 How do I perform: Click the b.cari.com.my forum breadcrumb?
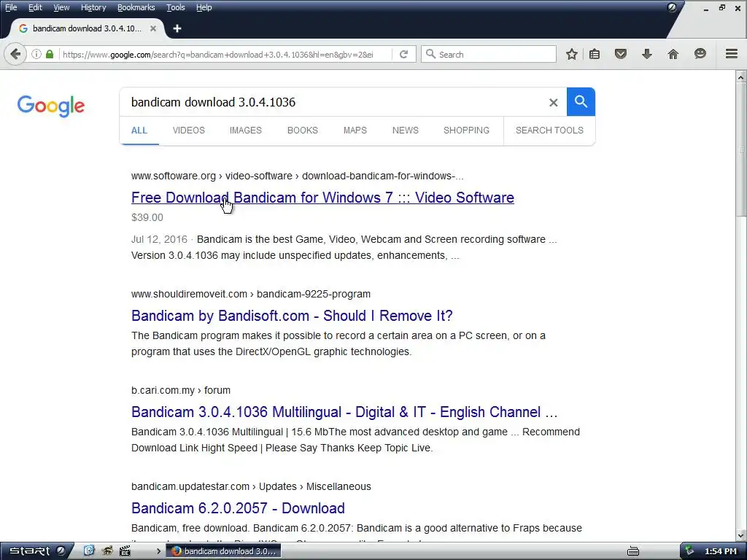[181, 391]
